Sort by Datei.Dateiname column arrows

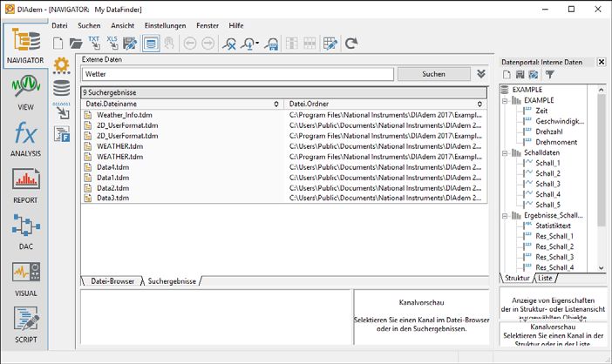[x=276, y=104]
